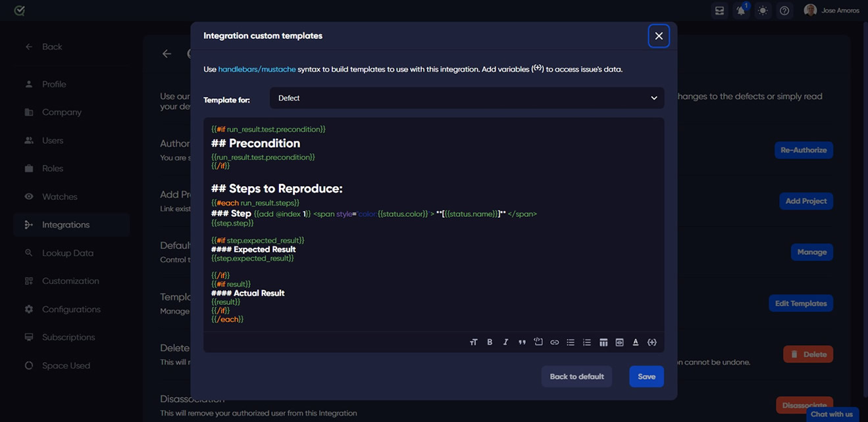Insert a numbered list
868x422 pixels.
(587, 342)
